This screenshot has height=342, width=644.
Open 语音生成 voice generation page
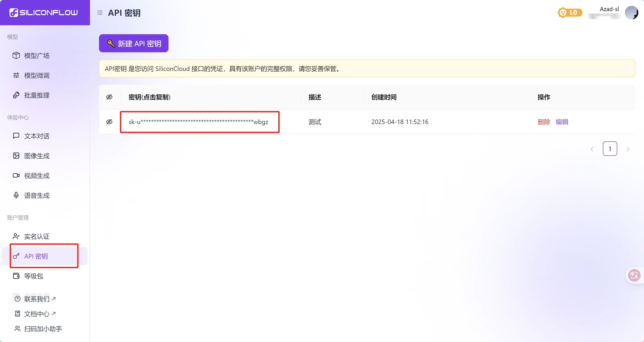36,195
